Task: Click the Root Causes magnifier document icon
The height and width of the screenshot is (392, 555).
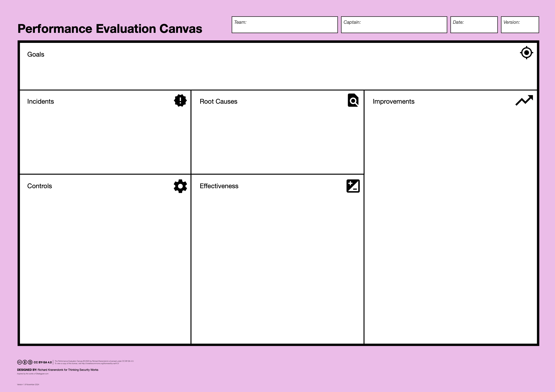Action: (353, 100)
